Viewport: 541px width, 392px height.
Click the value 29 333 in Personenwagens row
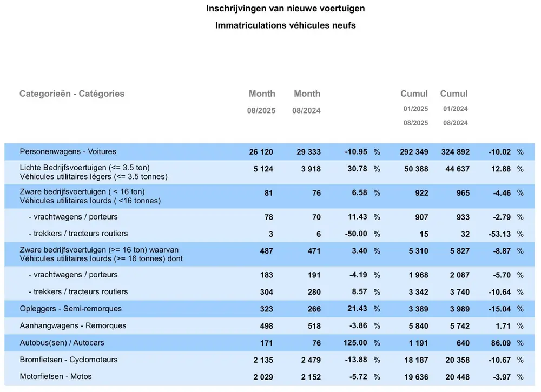[x=308, y=152]
